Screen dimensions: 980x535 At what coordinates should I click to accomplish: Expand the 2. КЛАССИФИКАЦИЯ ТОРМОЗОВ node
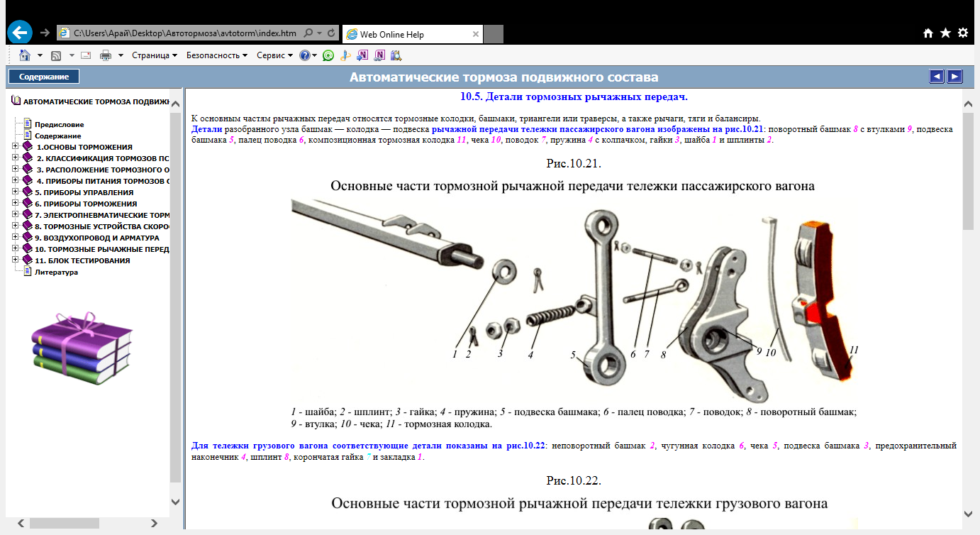[x=16, y=158]
